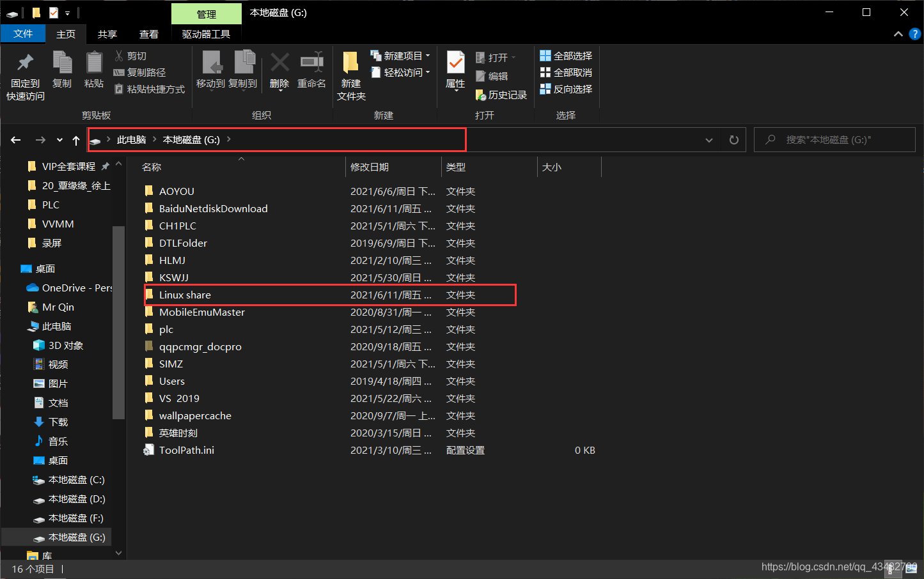Select Cut (剪切) in clipboard group
This screenshot has width=924, height=579.
coord(130,56)
